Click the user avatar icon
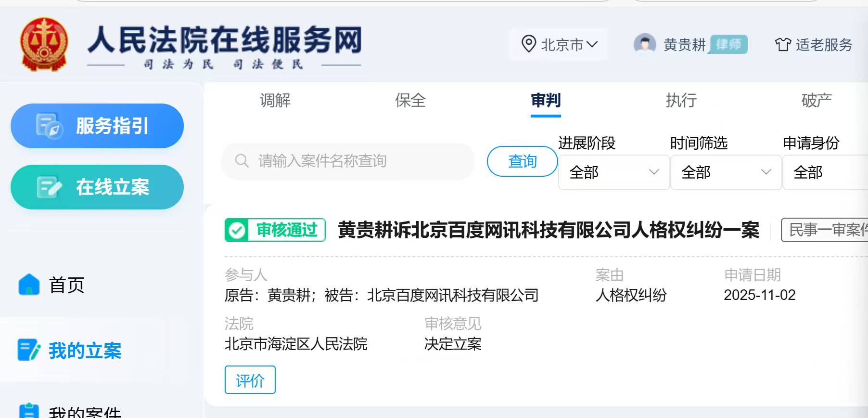The image size is (868, 418). pyautogui.click(x=645, y=44)
